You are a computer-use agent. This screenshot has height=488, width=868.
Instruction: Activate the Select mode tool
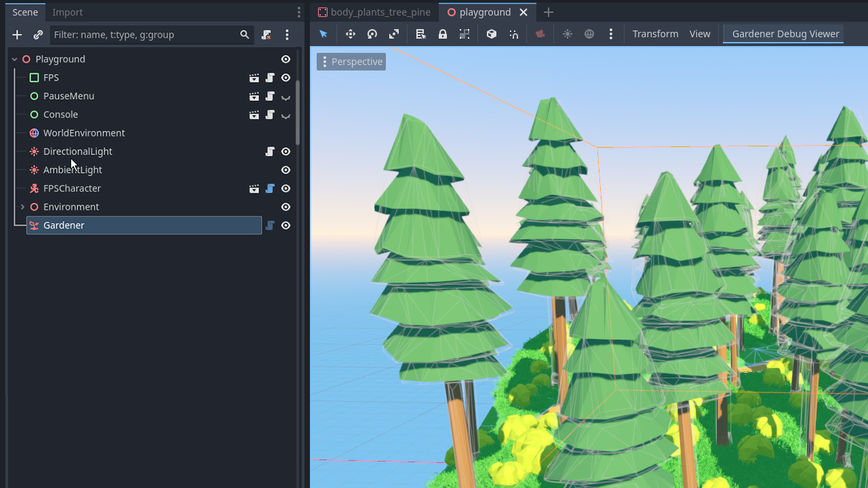pyautogui.click(x=323, y=33)
